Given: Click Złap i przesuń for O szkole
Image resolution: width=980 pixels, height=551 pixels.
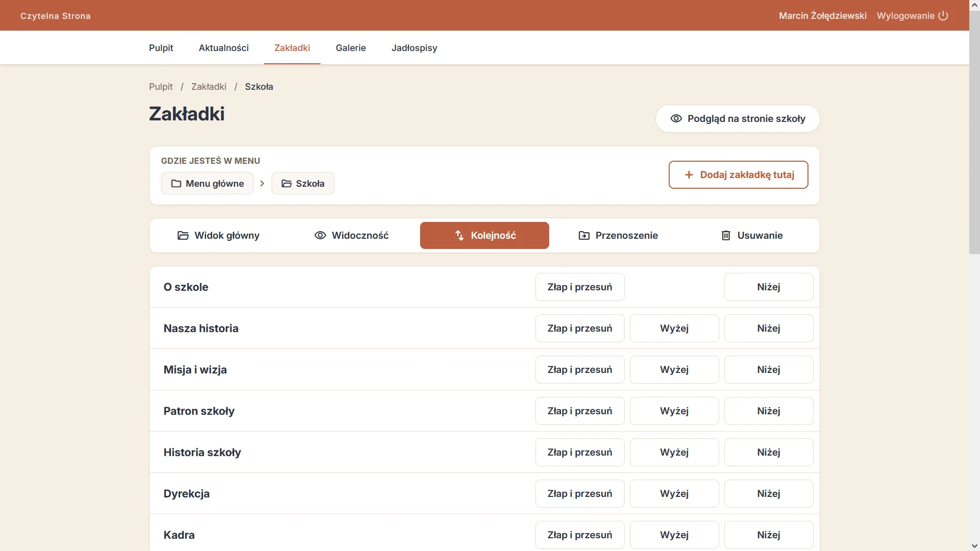Looking at the screenshot, I should [580, 287].
